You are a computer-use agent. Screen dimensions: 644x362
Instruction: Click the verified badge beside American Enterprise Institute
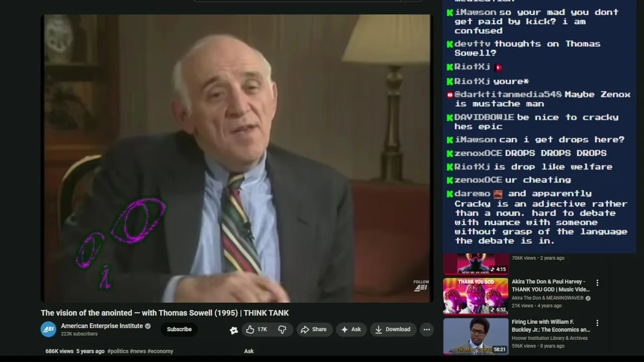point(148,326)
